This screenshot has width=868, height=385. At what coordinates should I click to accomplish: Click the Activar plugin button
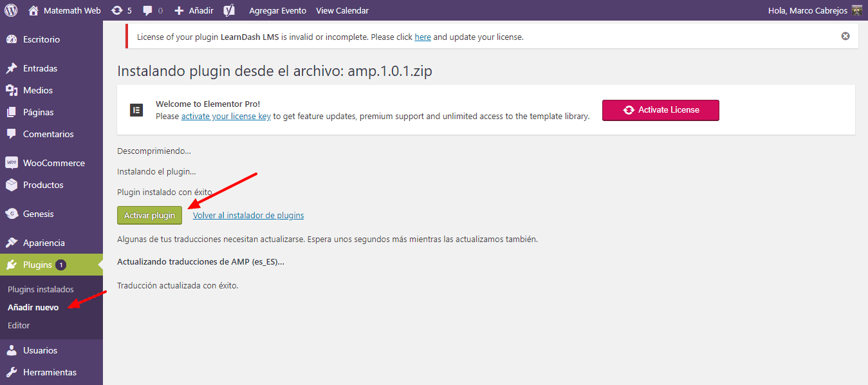(x=149, y=215)
